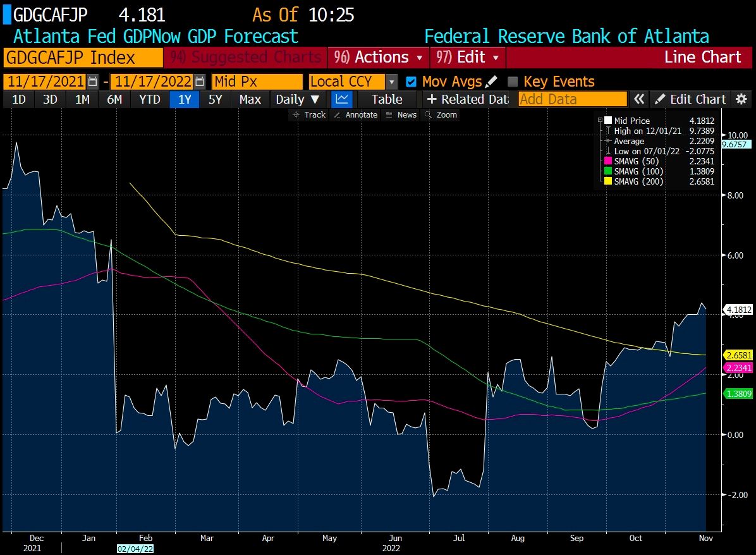Click 'Low on 07/01/22' legend row
The image size is (756, 555).
click(659, 151)
